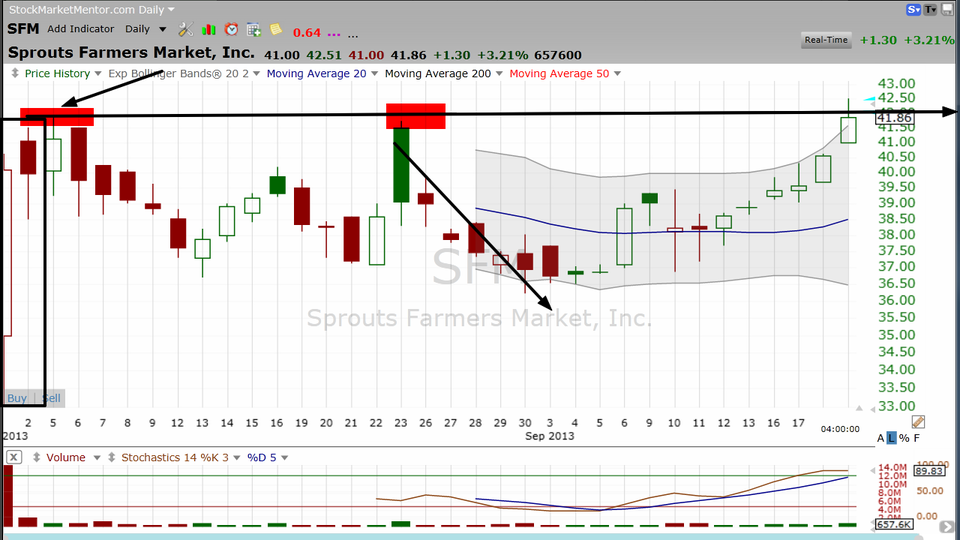Click the 657.6K volume value box

click(894, 525)
